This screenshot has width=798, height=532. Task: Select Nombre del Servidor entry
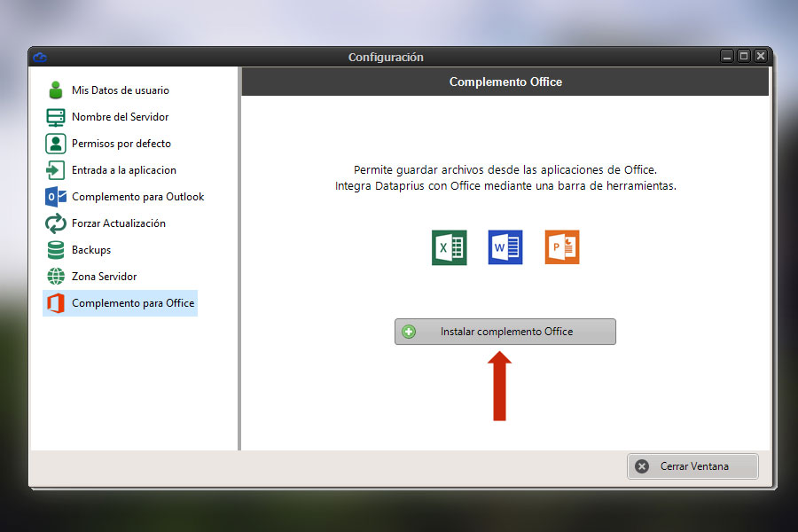pos(120,117)
